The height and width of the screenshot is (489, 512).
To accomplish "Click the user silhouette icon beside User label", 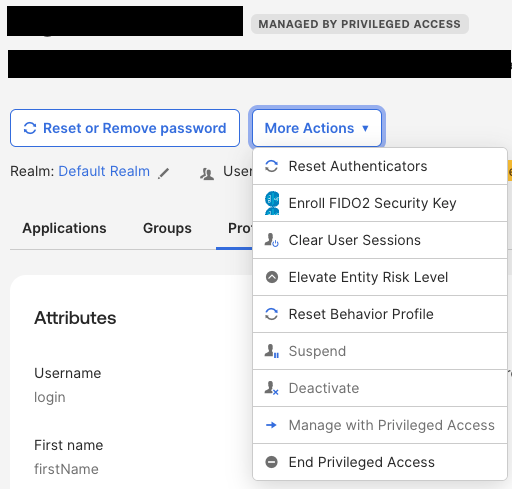I will (x=207, y=174).
